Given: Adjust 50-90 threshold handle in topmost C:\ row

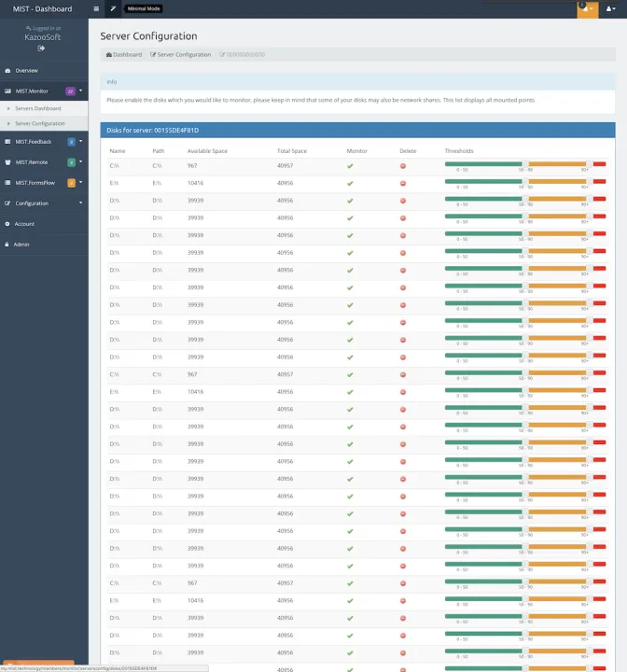Looking at the screenshot, I should click(x=525, y=163).
